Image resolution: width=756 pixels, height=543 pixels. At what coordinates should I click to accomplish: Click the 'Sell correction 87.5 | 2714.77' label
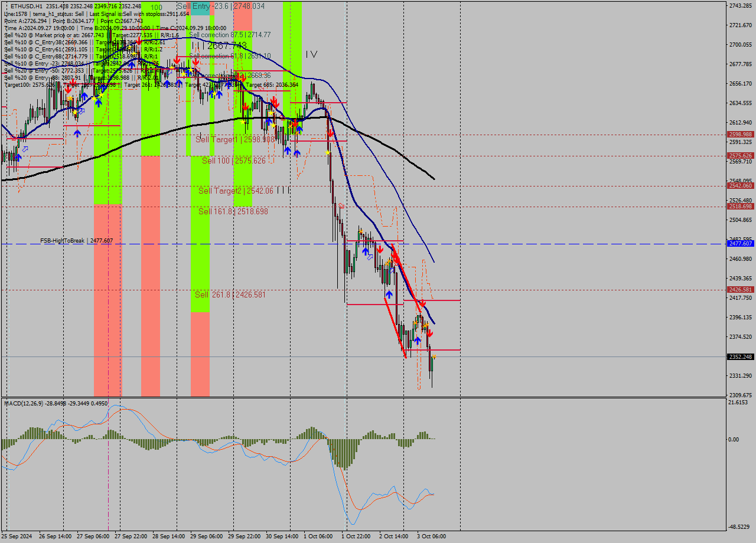coord(230,35)
